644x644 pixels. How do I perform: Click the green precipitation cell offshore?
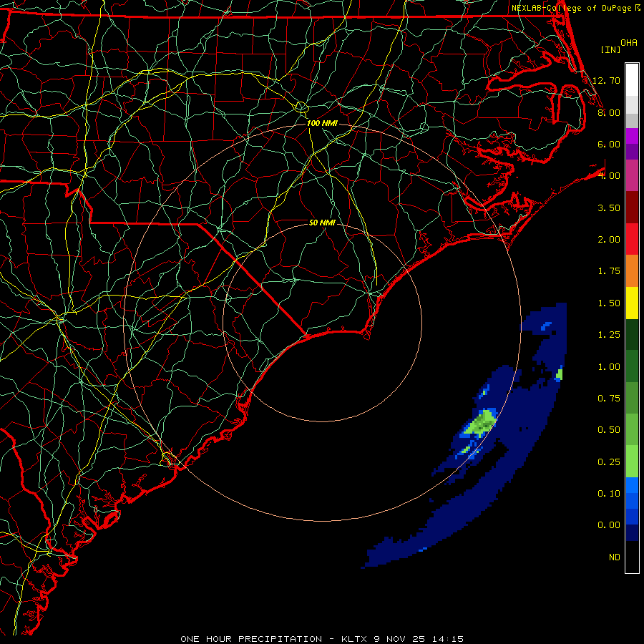(482, 423)
